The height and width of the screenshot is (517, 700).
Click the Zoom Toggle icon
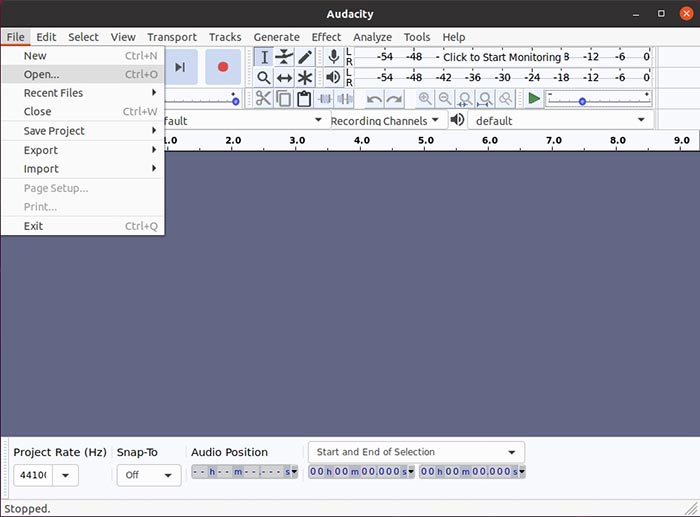point(505,99)
